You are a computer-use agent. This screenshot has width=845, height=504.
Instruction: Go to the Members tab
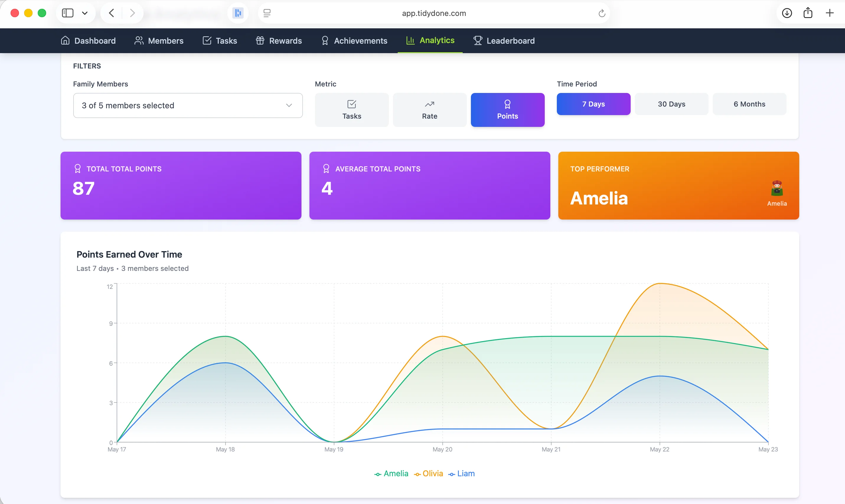pos(159,41)
